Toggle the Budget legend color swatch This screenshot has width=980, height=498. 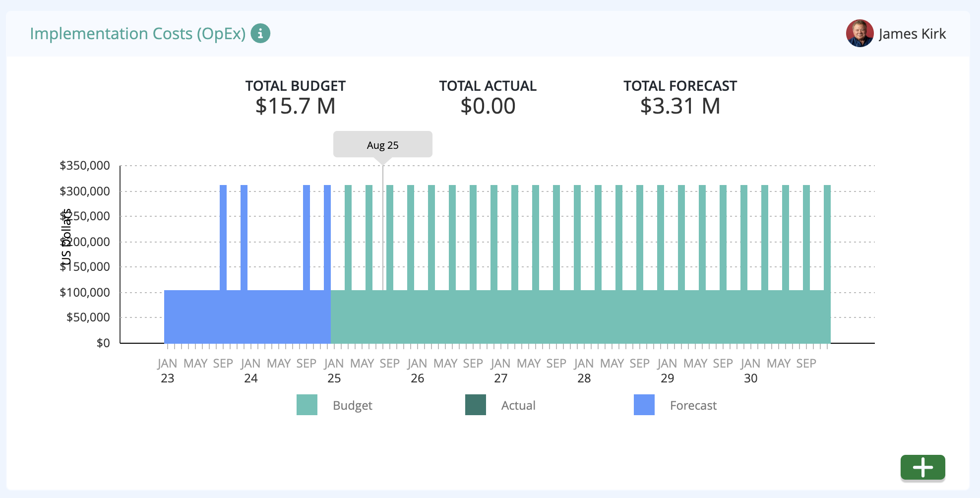pyautogui.click(x=307, y=405)
